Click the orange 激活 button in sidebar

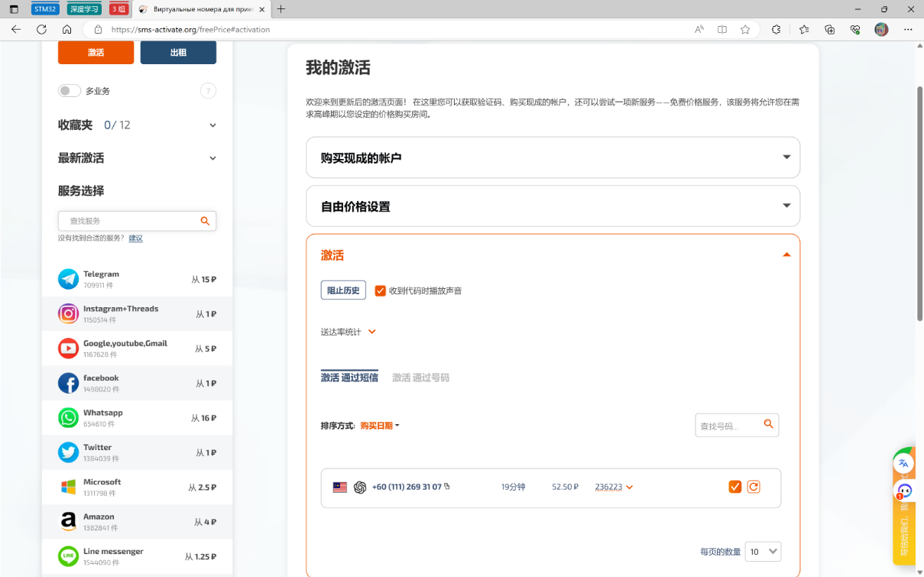point(96,53)
